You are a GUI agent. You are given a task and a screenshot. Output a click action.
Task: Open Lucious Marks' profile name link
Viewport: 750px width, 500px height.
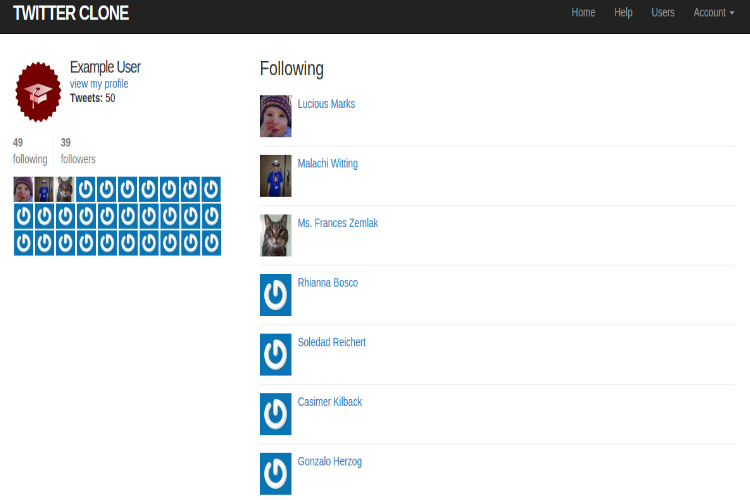point(326,104)
